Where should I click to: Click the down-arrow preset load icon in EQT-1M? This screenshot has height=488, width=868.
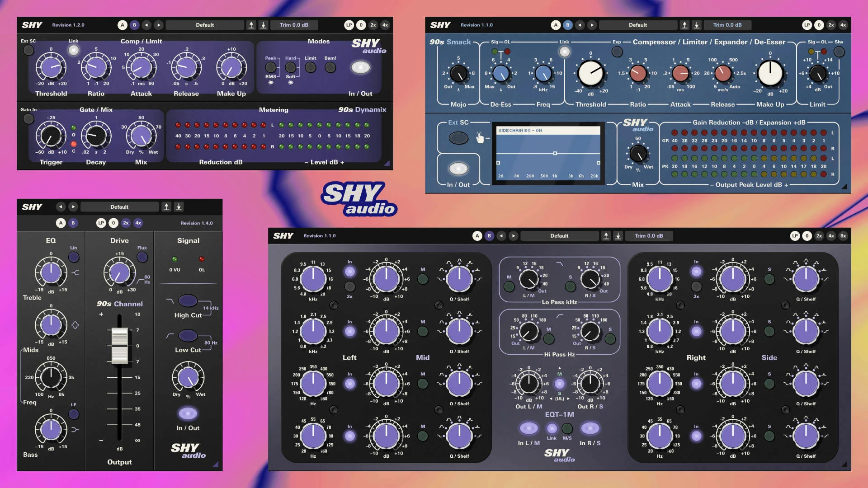click(x=618, y=235)
